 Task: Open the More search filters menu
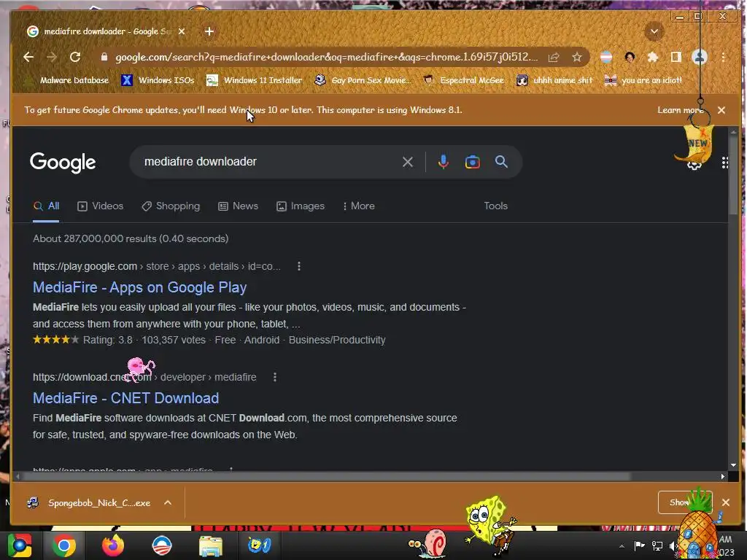pos(359,206)
